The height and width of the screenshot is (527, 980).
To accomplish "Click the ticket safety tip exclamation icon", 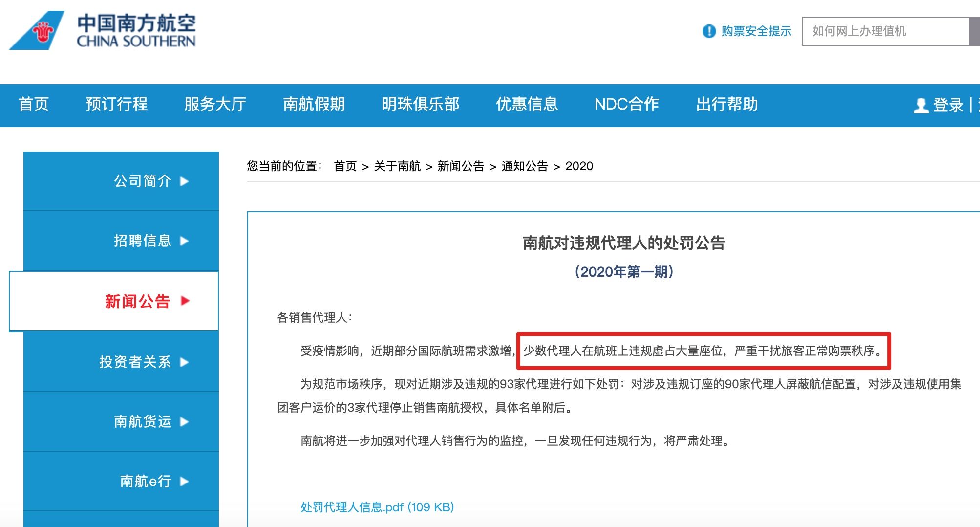I will pos(709,31).
